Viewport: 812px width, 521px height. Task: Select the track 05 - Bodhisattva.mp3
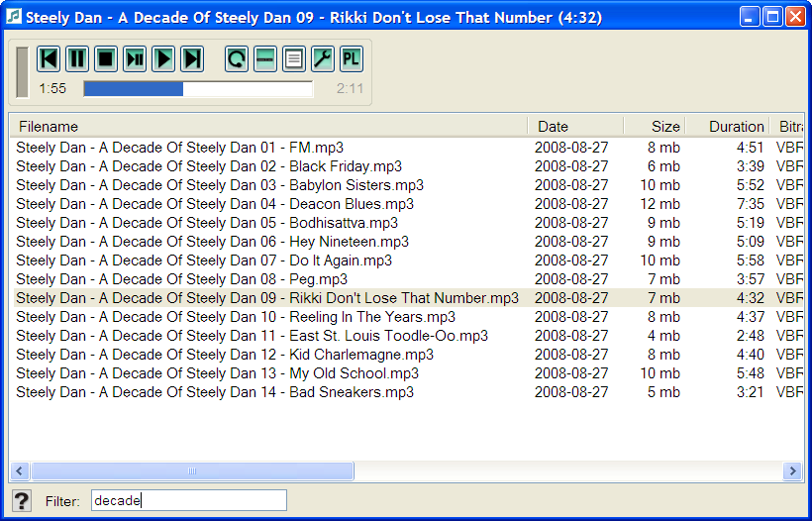(x=207, y=223)
